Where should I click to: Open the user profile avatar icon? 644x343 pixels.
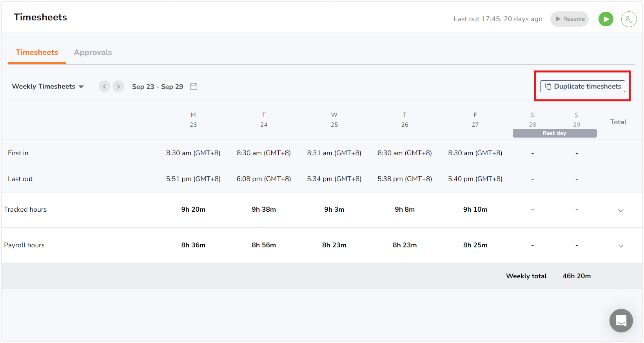(629, 19)
